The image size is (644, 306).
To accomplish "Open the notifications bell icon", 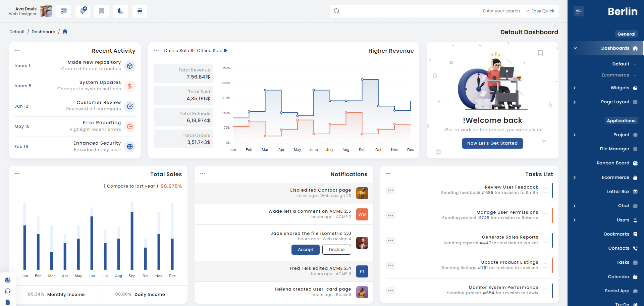I will (x=83, y=11).
